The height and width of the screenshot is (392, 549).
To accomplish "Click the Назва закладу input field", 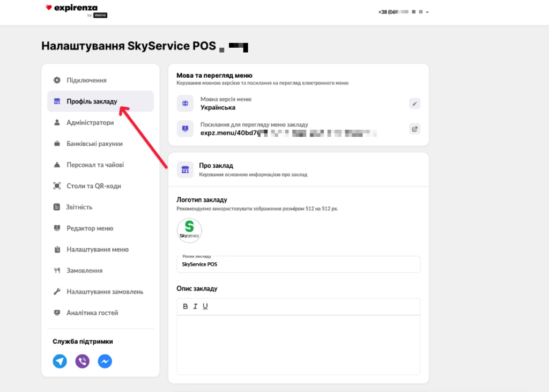I will pos(298,264).
